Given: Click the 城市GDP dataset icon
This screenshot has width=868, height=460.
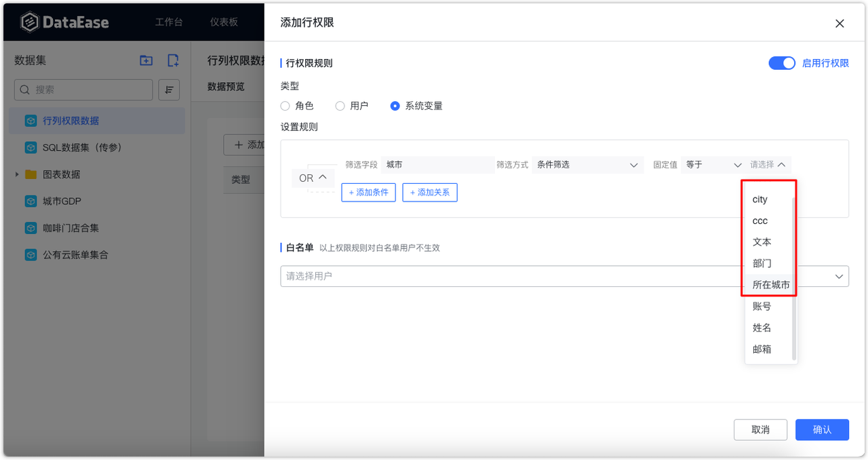Looking at the screenshot, I should click(x=30, y=201).
